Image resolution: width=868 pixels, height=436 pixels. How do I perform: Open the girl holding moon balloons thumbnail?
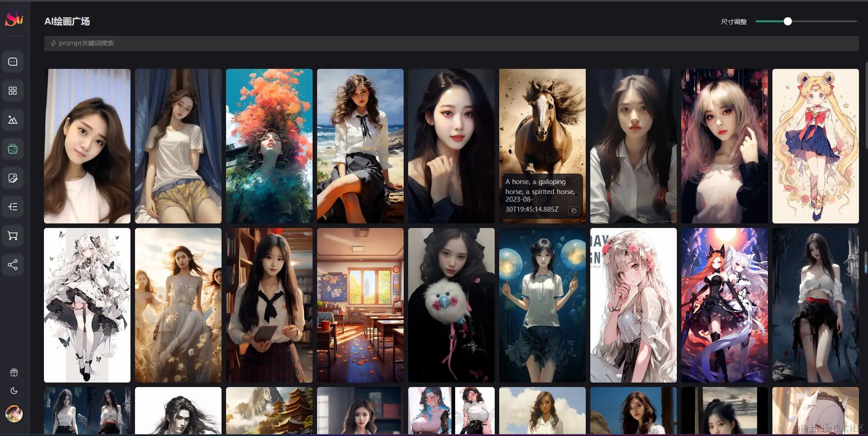pyautogui.click(x=542, y=305)
